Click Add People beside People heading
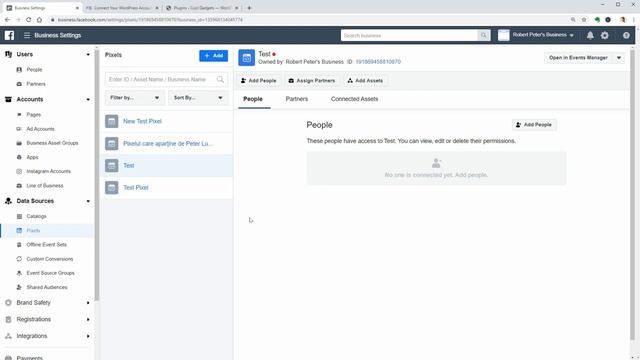Screen dimensions: 640x360 [x=534, y=125]
